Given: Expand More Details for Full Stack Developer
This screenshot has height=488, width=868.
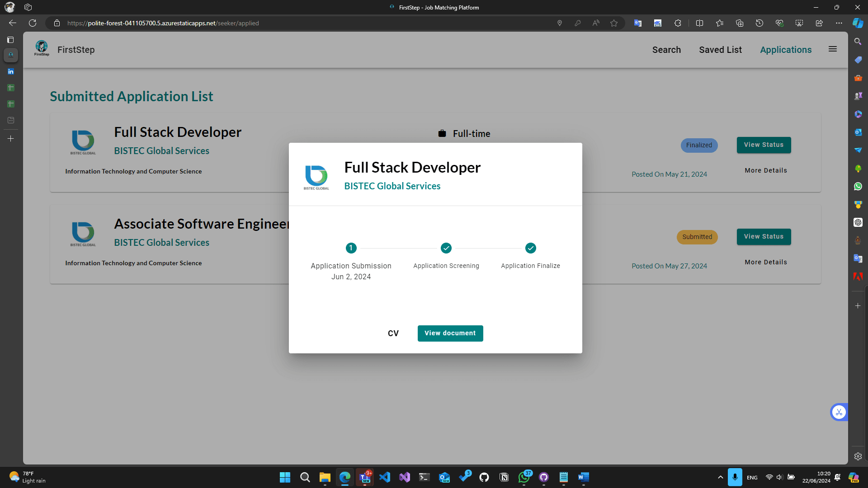Looking at the screenshot, I should pyautogui.click(x=765, y=170).
